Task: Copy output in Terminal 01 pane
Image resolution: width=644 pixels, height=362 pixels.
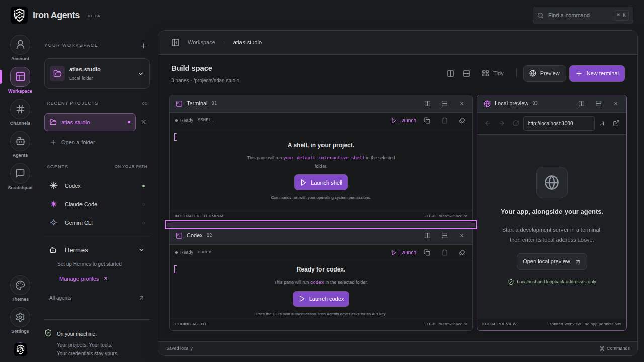Action: 427,120
